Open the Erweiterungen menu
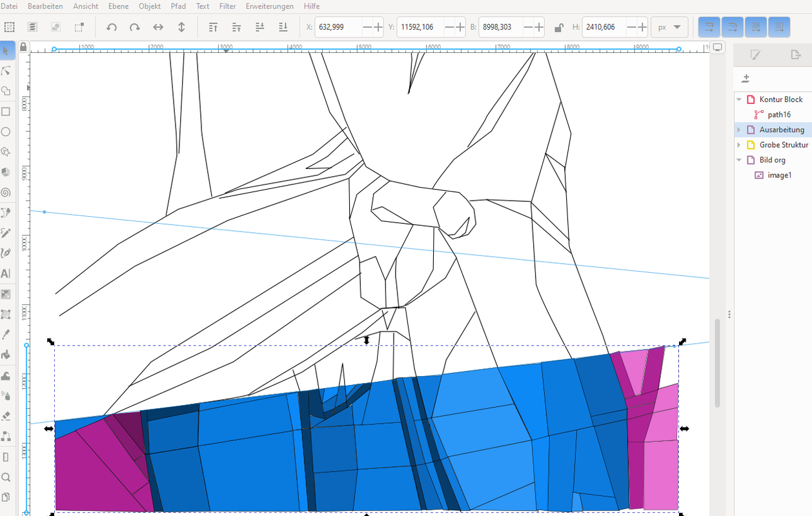Viewport: 812px width, 516px height. coord(269,6)
